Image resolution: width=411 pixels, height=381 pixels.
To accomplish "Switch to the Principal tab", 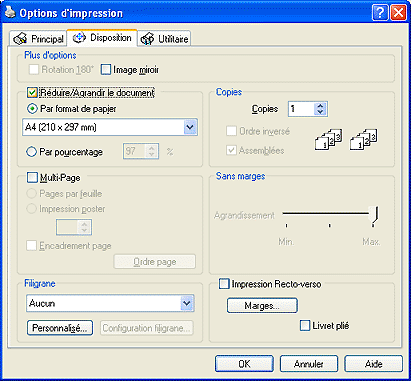I will [x=38, y=39].
